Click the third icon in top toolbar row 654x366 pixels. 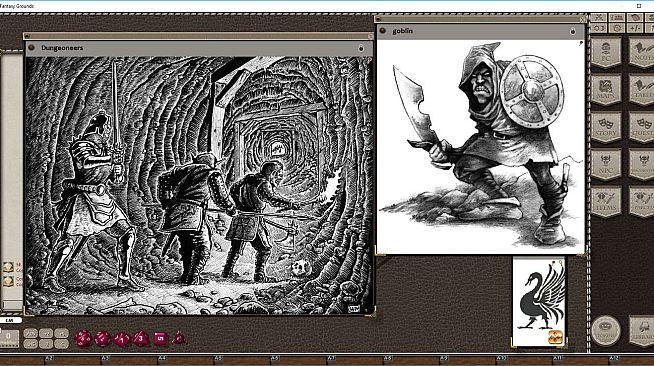point(635,18)
